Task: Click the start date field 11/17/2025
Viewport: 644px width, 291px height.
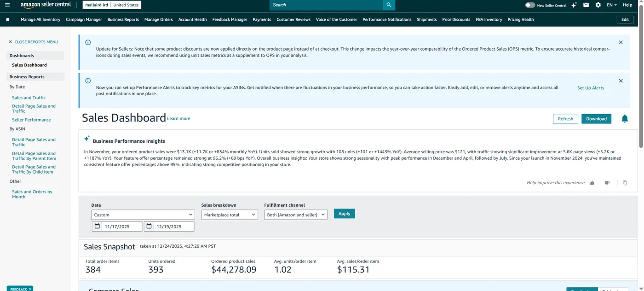Action: pyautogui.click(x=122, y=227)
